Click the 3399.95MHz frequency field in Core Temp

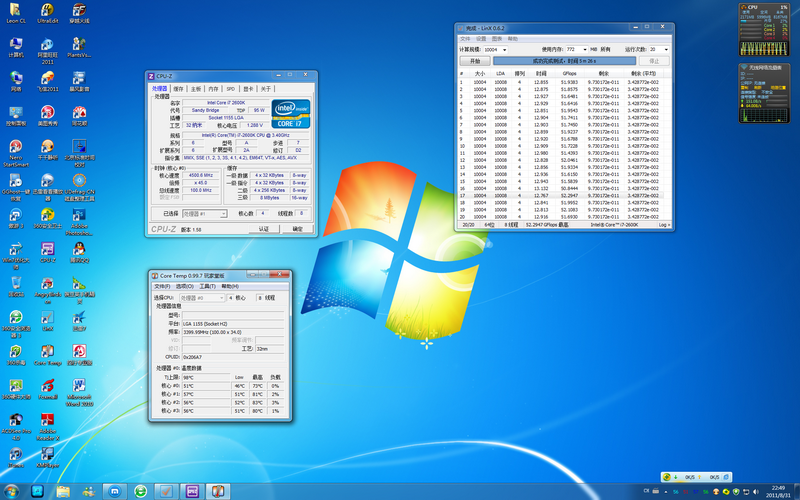click(x=233, y=332)
